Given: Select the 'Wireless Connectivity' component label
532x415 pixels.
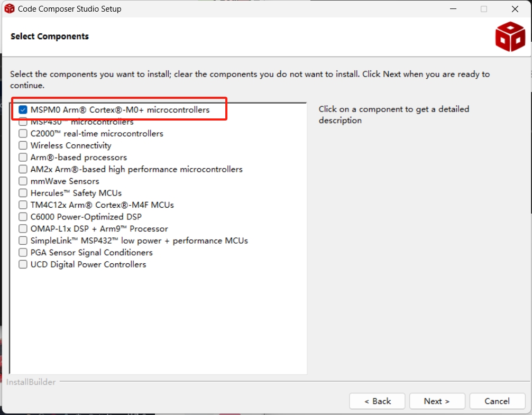Looking at the screenshot, I should pyautogui.click(x=71, y=145).
